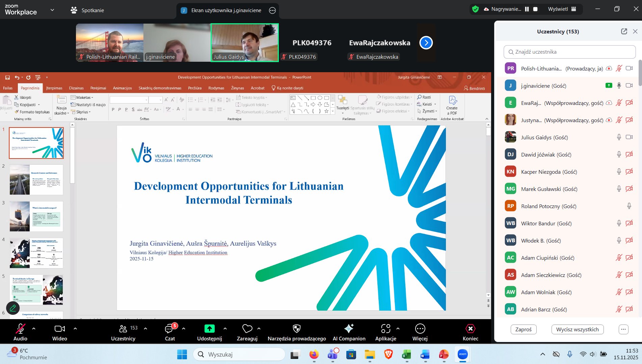Viewport: 642px width, 364px height.
Task: Expand audio options arrow next to Audio
Action: coord(34,328)
